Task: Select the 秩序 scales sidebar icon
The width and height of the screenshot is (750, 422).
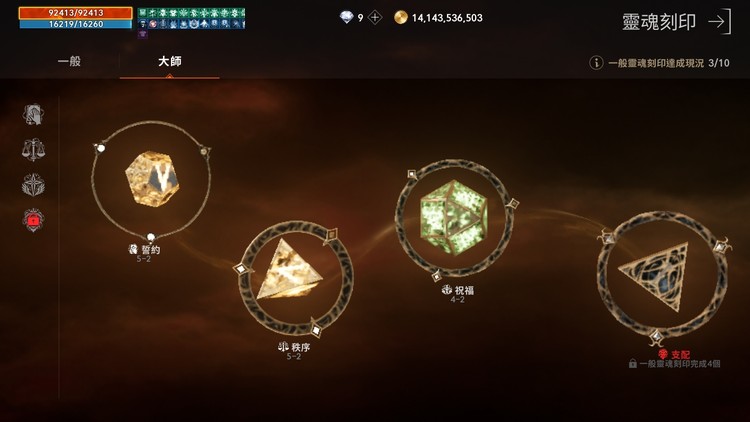Action: (33, 149)
